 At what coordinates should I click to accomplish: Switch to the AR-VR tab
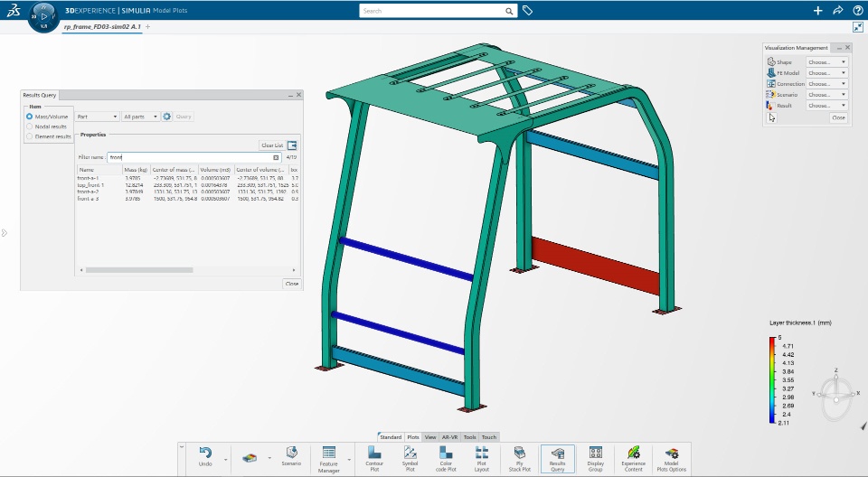[449, 437]
